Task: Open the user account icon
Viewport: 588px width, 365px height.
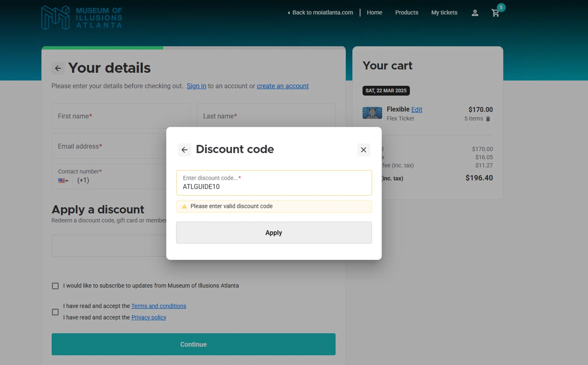Action: point(475,13)
